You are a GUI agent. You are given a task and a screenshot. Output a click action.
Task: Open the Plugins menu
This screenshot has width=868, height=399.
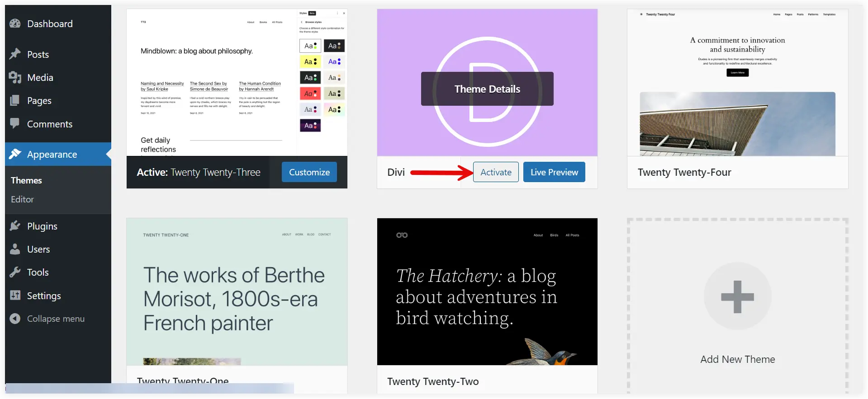[x=58, y=226]
